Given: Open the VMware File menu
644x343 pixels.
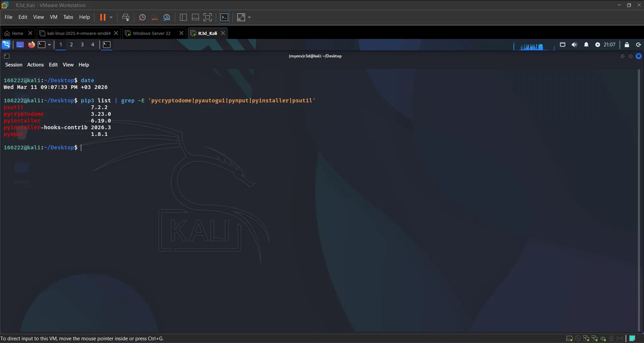Looking at the screenshot, I should 8,17.
